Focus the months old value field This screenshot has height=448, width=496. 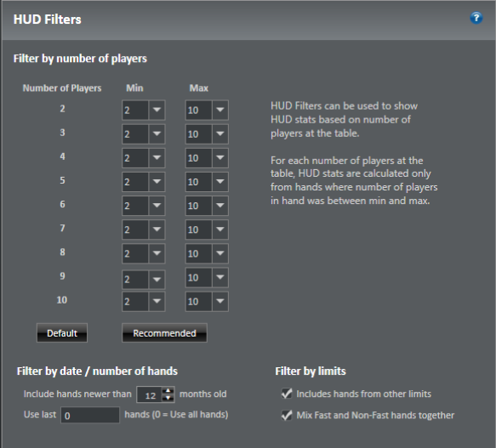150,394
